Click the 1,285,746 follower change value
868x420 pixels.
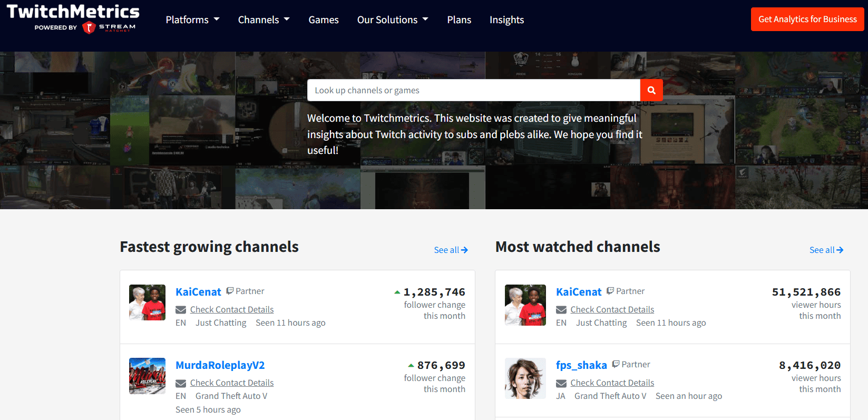click(434, 292)
